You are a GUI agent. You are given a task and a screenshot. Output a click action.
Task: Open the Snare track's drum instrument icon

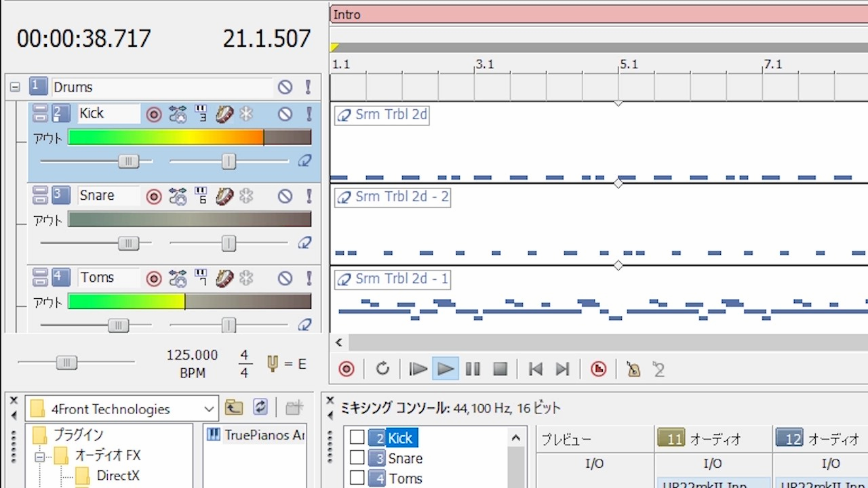click(224, 196)
